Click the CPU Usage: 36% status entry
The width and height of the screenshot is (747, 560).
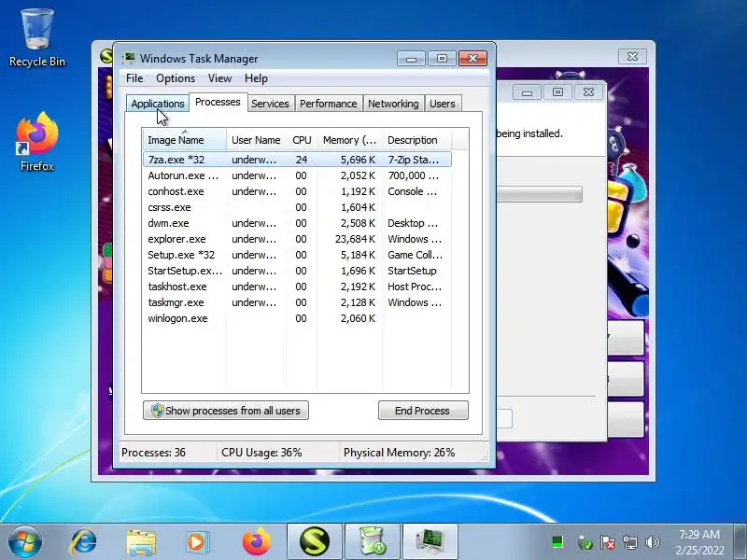coord(261,453)
